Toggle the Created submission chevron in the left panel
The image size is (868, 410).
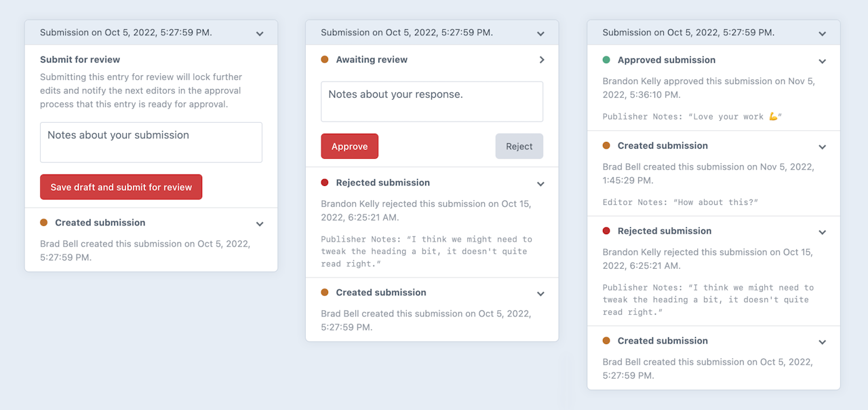pos(260,224)
